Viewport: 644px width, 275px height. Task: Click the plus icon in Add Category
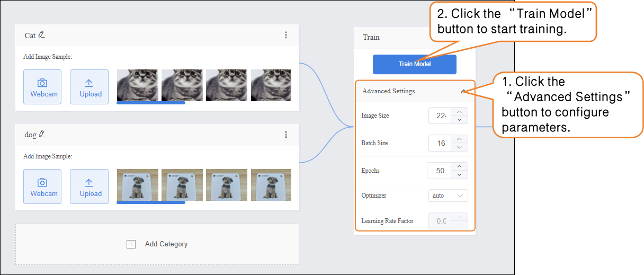[131, 244]
